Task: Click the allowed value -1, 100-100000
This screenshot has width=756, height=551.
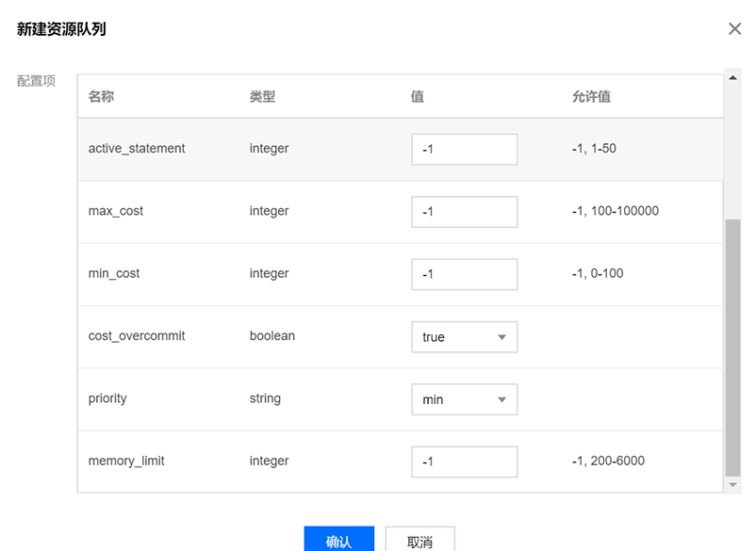Action: [x=616, y=211]
